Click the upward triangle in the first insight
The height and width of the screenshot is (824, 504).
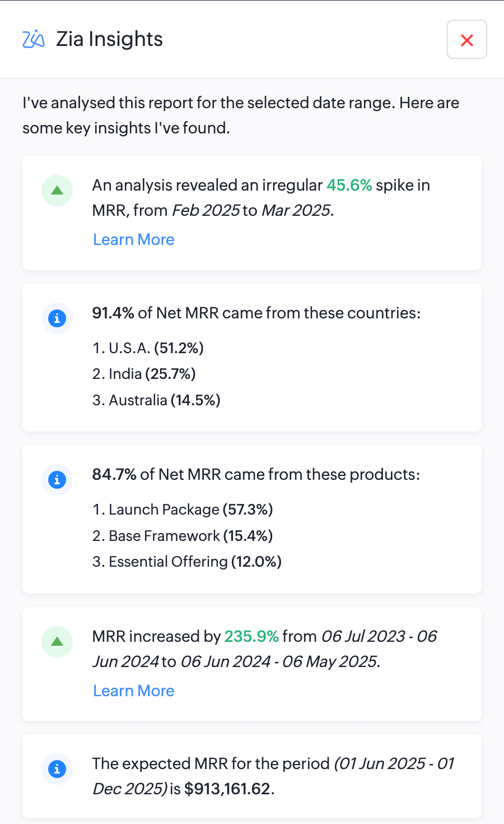pos(57,191)
